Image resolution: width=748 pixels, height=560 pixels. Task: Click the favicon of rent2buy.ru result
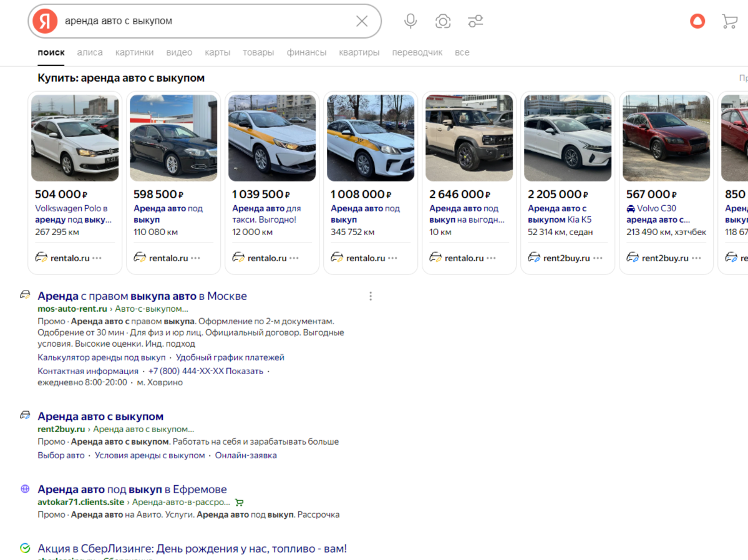[25, 415]
